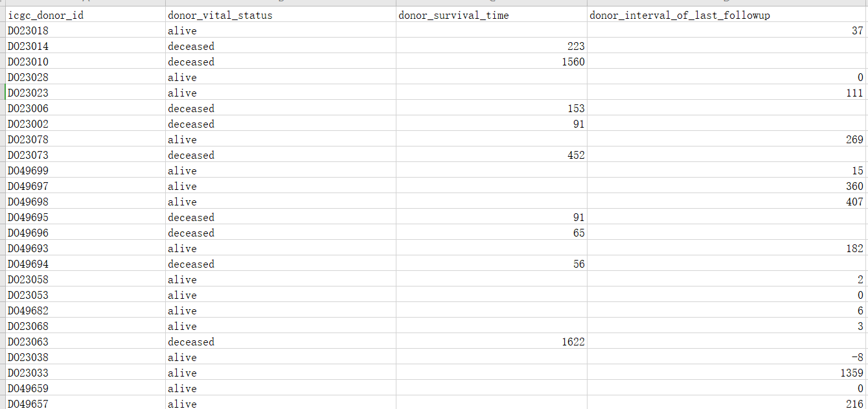Click last followup value 407
Screen dimensions: 868x409
tap(727, 202)
